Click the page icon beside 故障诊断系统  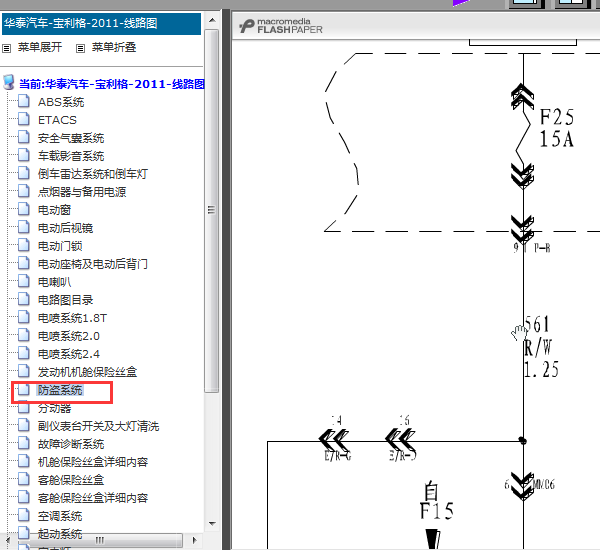[x=24, y=443]
